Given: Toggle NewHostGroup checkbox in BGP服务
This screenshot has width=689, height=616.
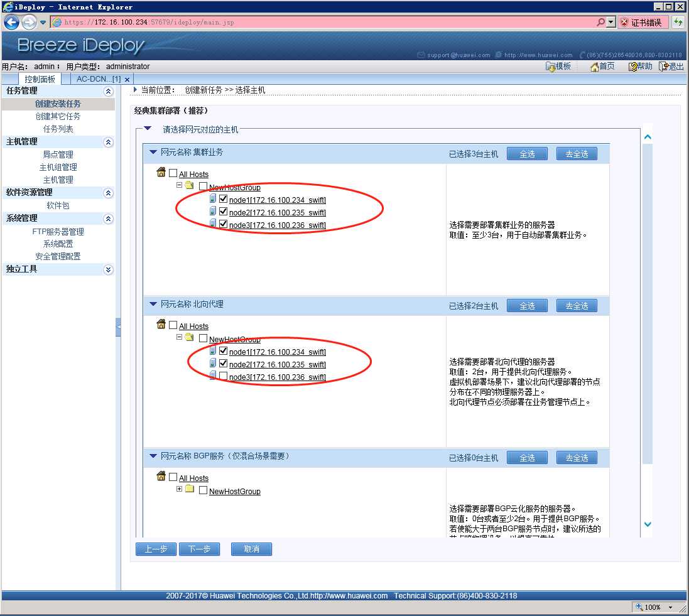Looking at the screenshot, I should pyautogui.click(x=203, y=490).
